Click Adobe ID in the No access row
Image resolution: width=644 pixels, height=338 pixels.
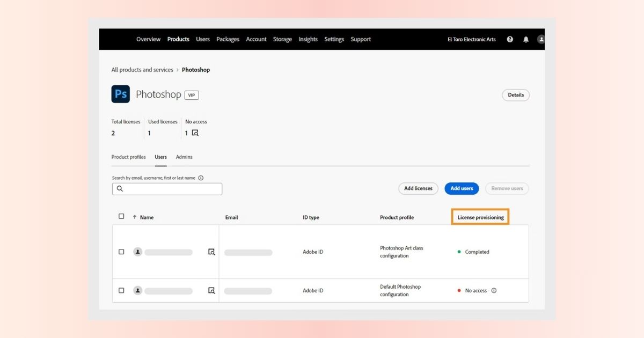(x=313, y=290)
